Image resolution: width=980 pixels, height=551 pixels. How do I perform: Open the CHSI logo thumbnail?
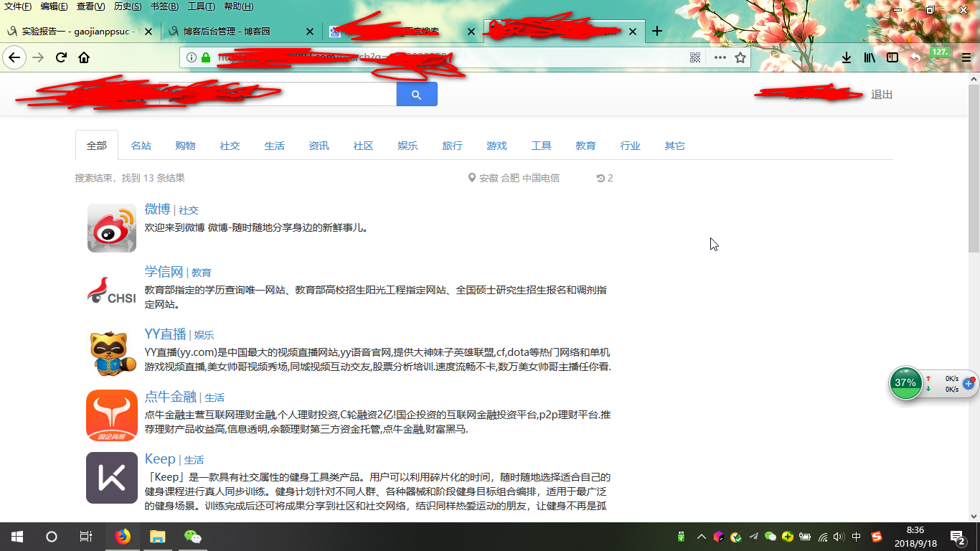[x=112, y=291]
